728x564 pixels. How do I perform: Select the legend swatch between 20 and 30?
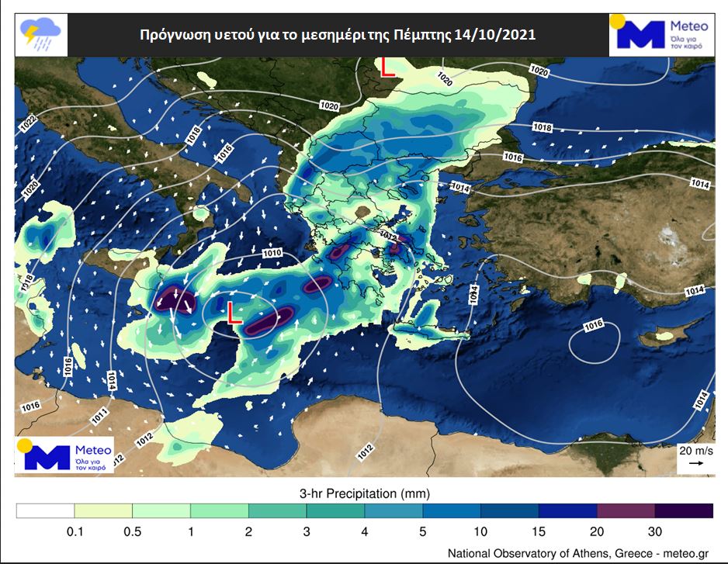pyautogui.click(x=626, y=510)
